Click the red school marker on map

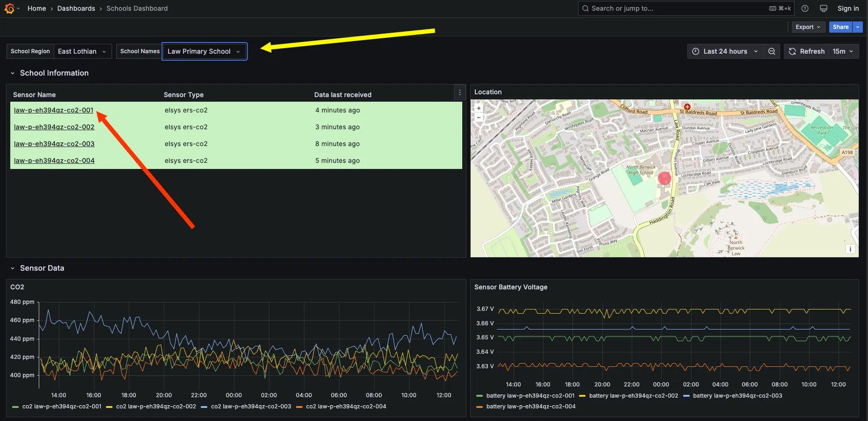[664, 178]
